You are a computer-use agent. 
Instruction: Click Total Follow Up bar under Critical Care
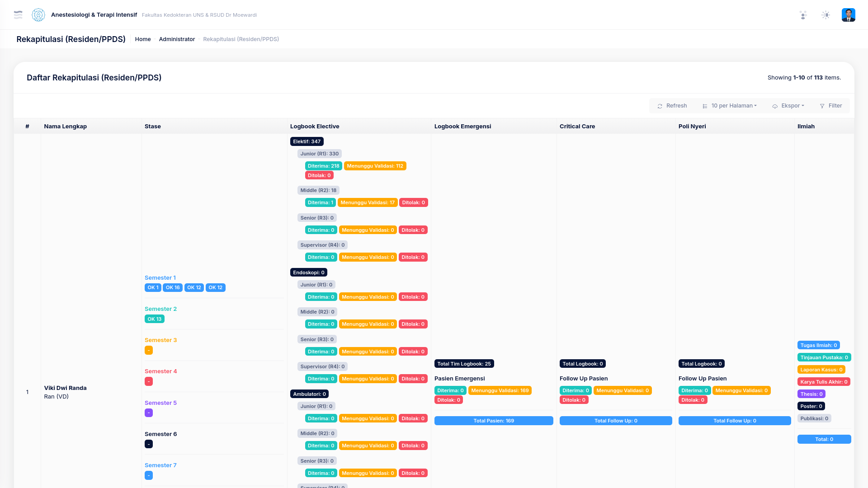(616, 421)
